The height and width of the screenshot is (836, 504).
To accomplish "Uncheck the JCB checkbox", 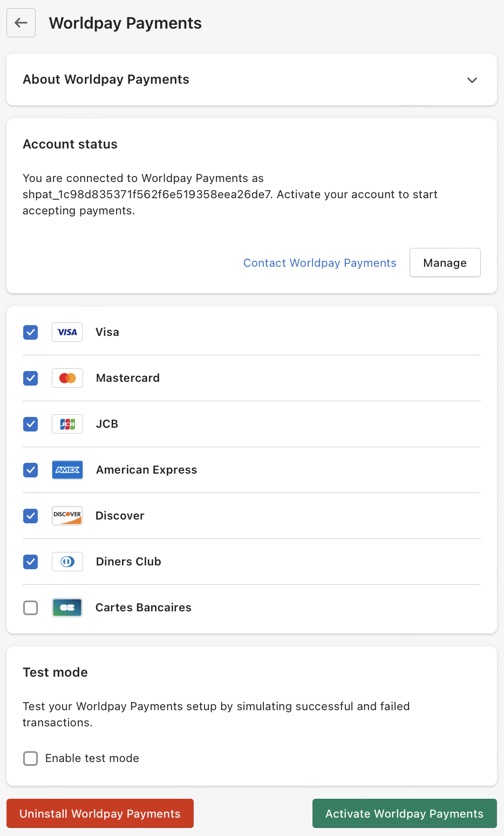I will tap(31, 424).
